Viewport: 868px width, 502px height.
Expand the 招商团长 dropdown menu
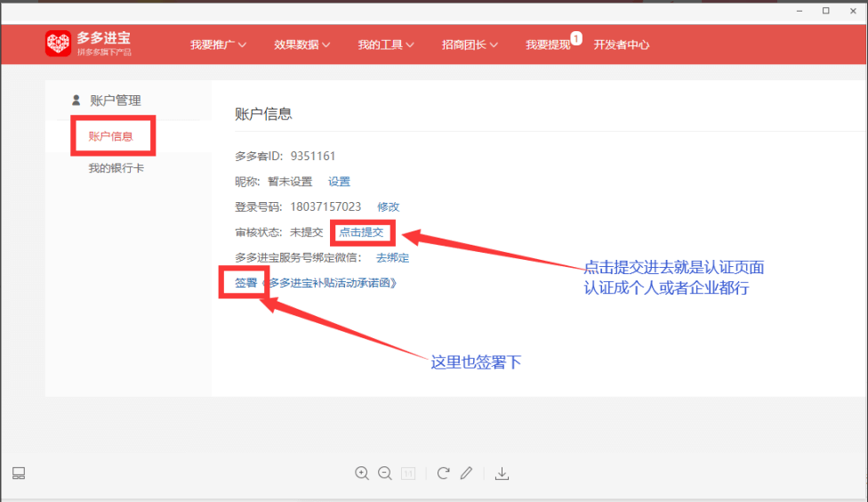click(x=470, y=45)
